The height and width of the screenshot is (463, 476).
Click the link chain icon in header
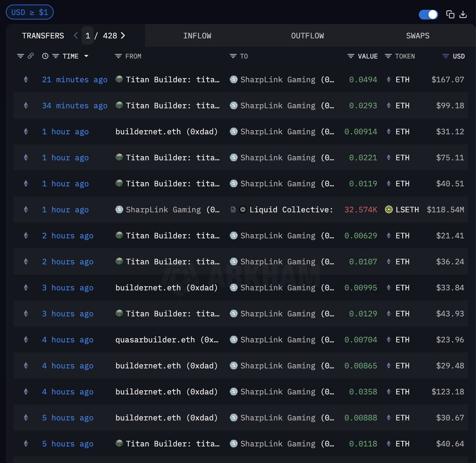tap(31, 56)
